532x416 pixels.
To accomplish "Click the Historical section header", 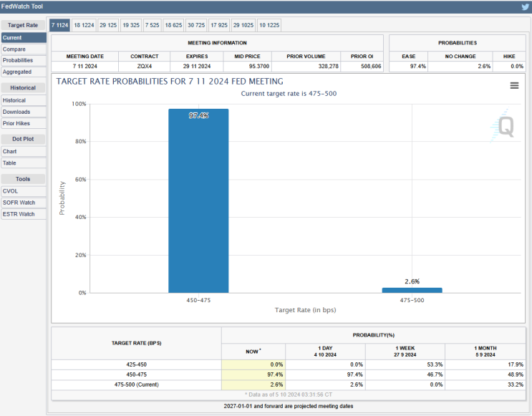I will click(x=23, y=88).
